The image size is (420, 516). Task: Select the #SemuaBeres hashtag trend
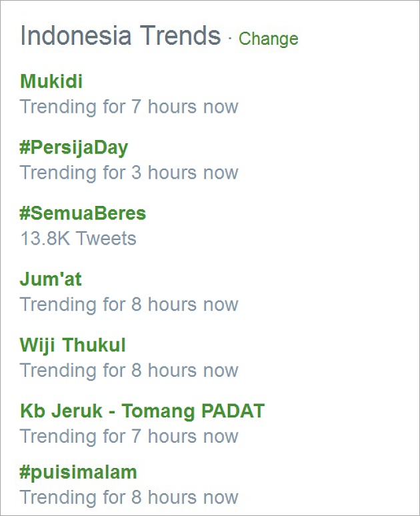point(83,213)
